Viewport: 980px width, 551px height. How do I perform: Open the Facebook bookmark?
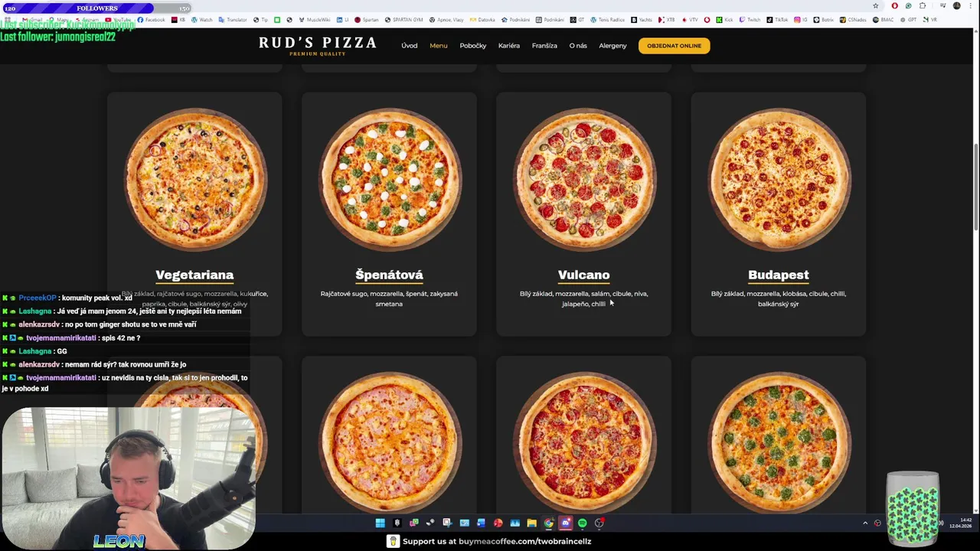[x=151, y=20]
